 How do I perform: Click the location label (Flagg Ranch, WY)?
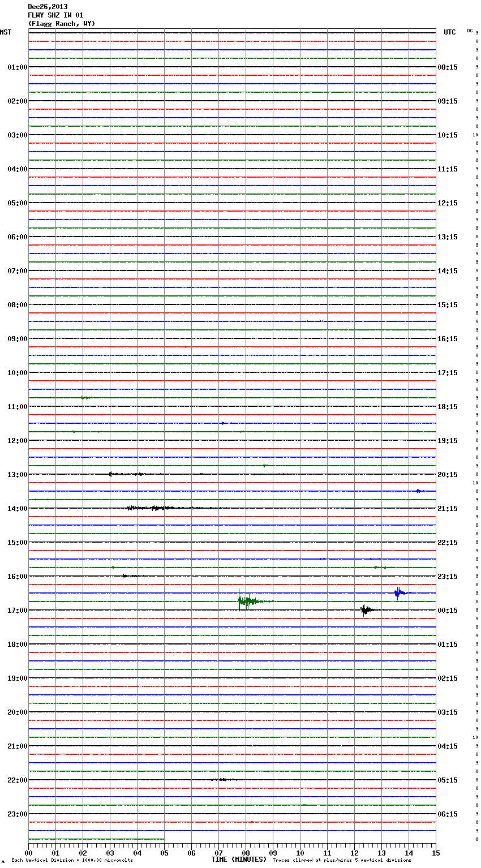[62, 24]
